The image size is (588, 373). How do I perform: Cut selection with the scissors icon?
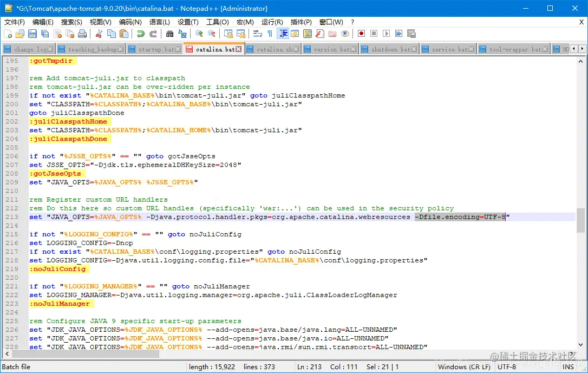(99, 34)
